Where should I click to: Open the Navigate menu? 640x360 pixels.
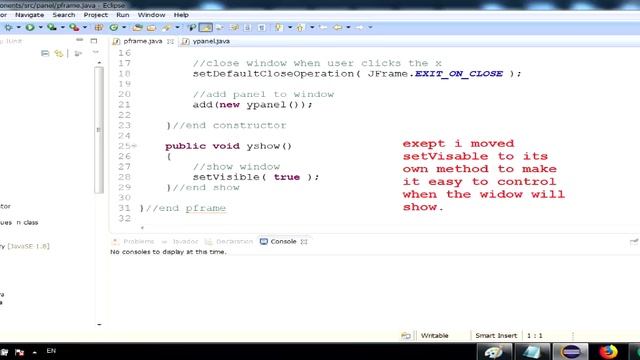click(x=29, y=15)
